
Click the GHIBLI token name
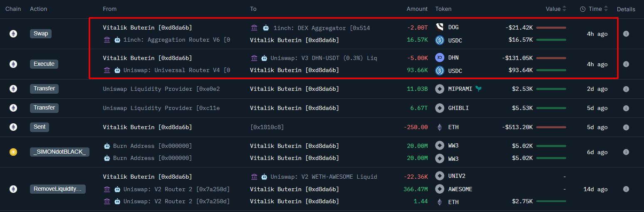[458, 108]
